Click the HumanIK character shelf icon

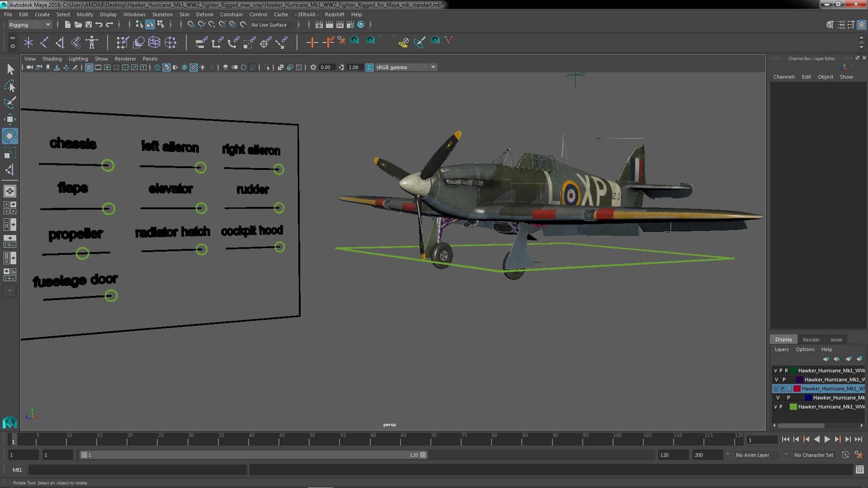click(92, 42)
